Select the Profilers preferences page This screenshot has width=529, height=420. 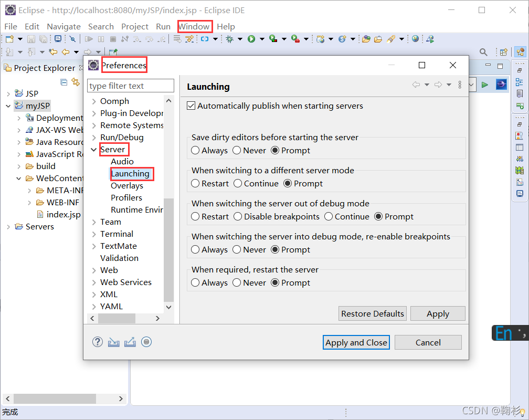coord(126,198)
